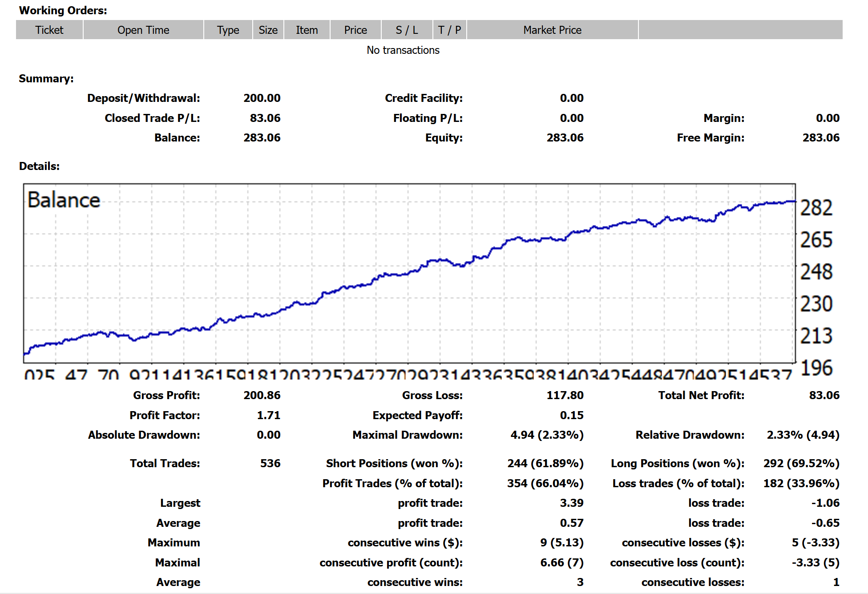Click the Balance chart title label
Viewport: 868px width, 594px height.
(64, 200)
